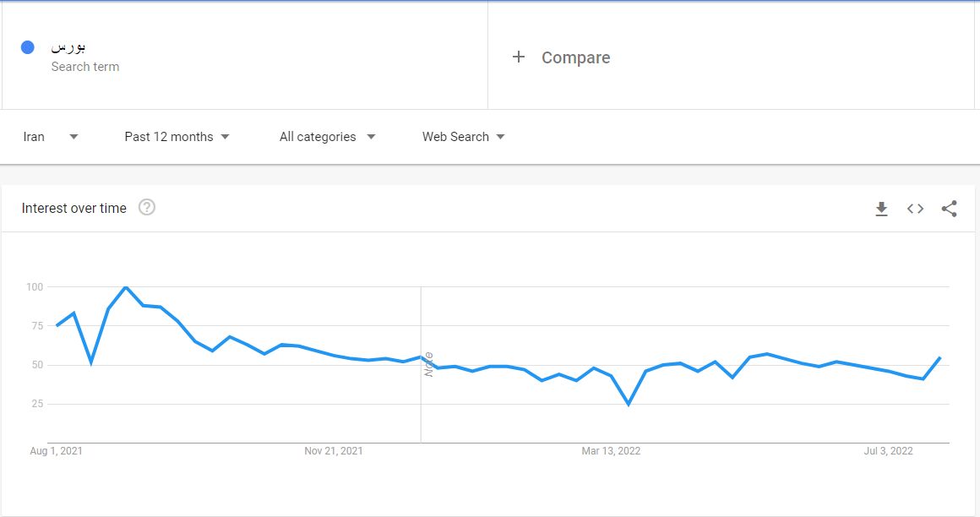Open the Web Search type dropdown

point(463,137)
